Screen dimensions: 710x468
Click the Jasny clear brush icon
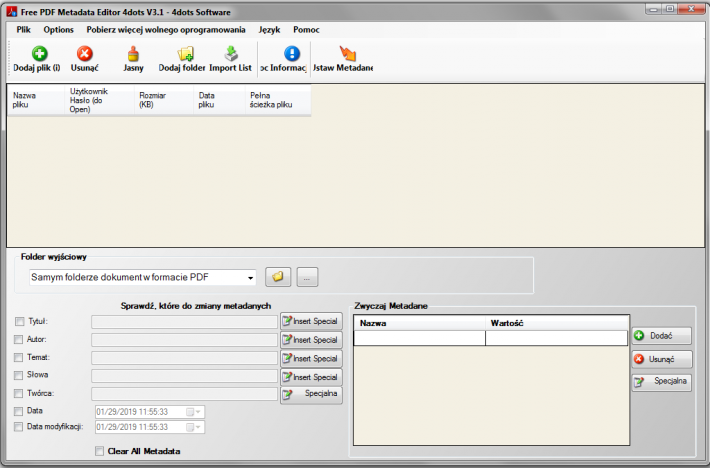pyautogui.click(x=133, y=53)
